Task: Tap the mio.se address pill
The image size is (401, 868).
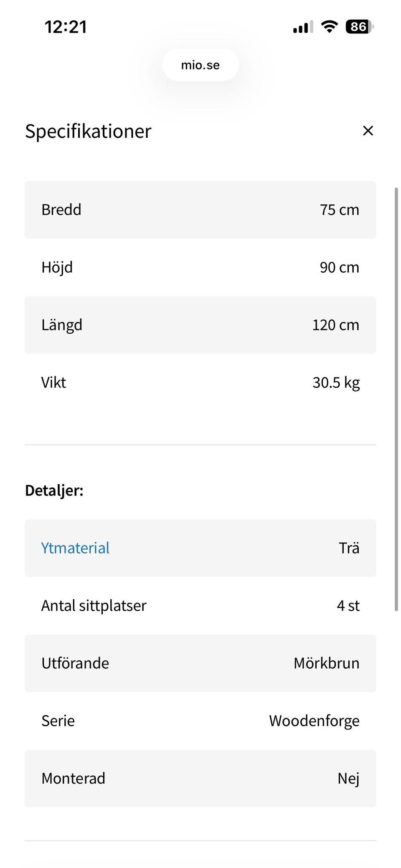Action: (200, 65)
